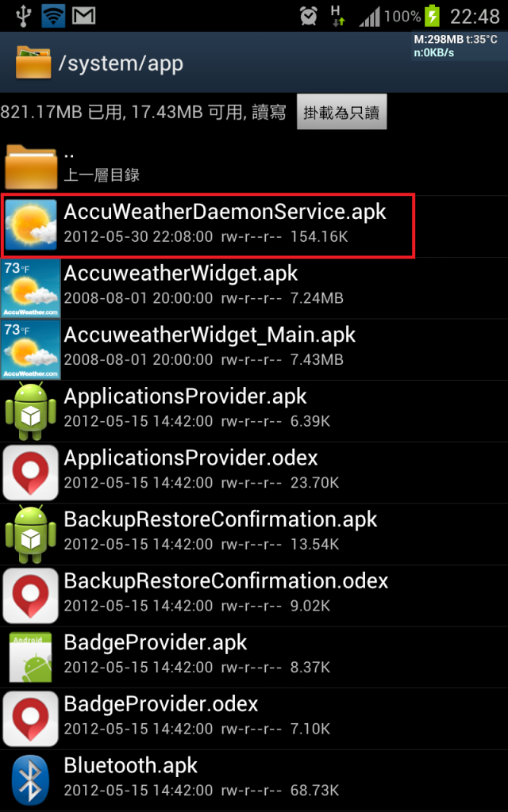Viewport: 508px width, 812px height.
Task: Tap the ApplicationsProvider.odex red pin icon
Action: [31, 473]
